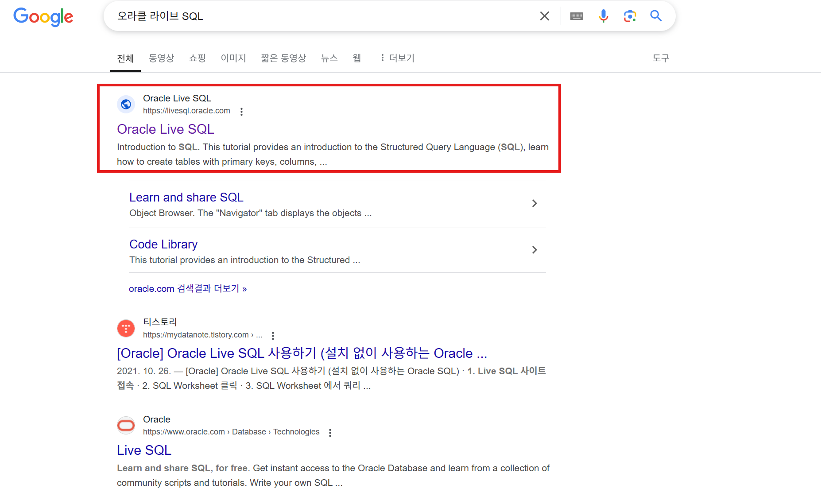
Task: Open the Oracle Live SQL result title
Action: coord(166,129)
